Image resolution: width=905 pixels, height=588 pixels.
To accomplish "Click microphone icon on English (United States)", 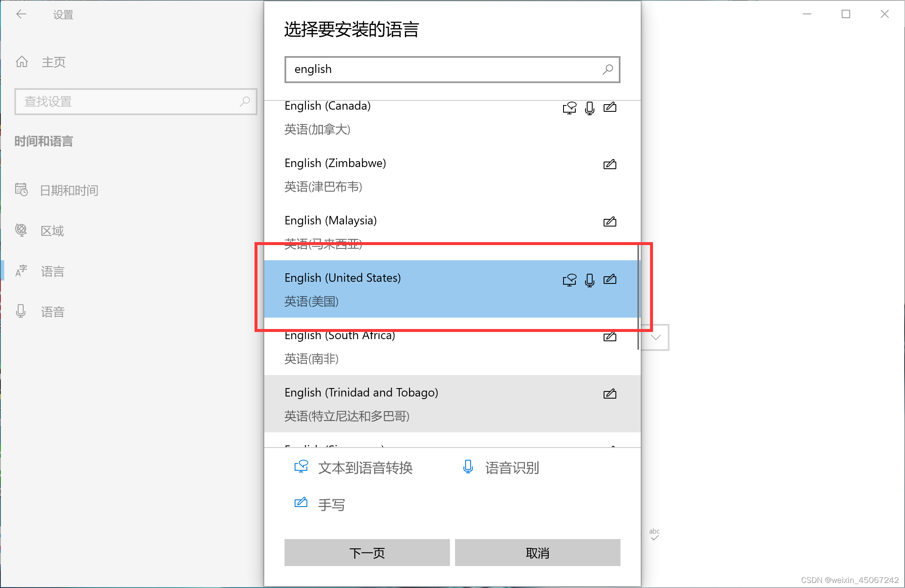I will pyautogui.click(x=589, y=280).
